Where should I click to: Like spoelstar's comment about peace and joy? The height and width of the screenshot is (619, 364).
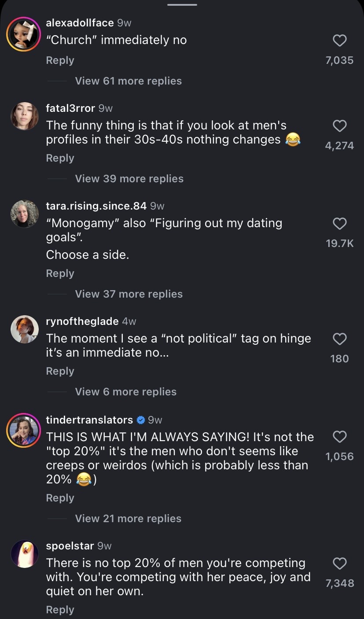coord(339,564)
